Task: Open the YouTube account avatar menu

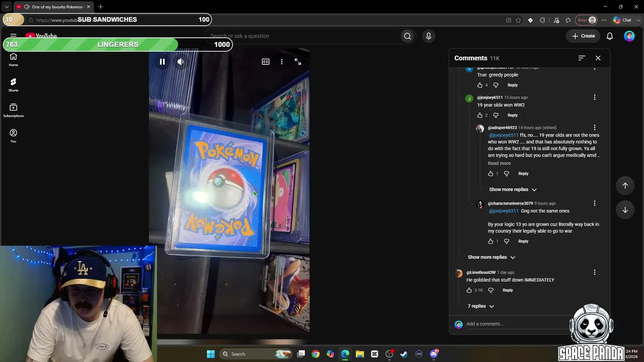Action: pyautogui.click(x=629, y=36)
